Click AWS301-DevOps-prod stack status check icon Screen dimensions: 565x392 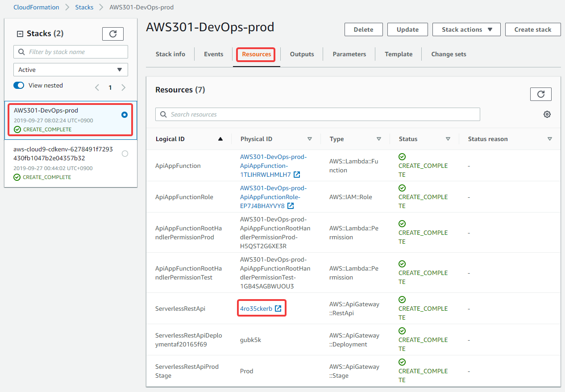[17, 129]
